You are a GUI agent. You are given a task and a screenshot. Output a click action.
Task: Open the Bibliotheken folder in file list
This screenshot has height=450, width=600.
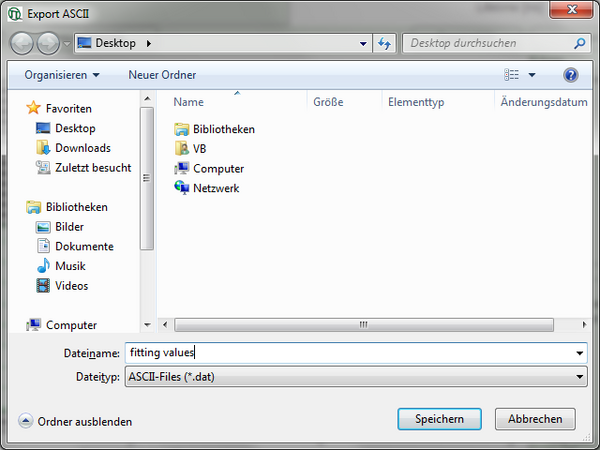tap(223, 129)
